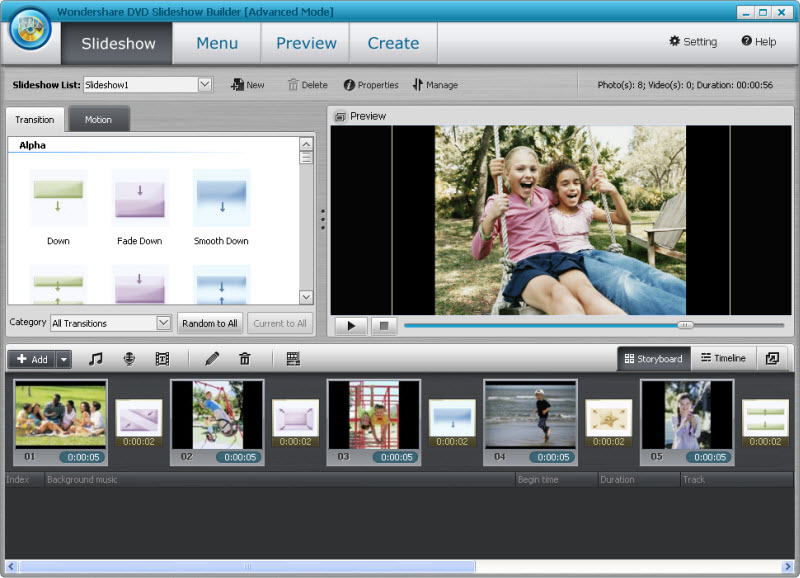Open the Create tab
800x578 pixels.
tap(393, 43)
